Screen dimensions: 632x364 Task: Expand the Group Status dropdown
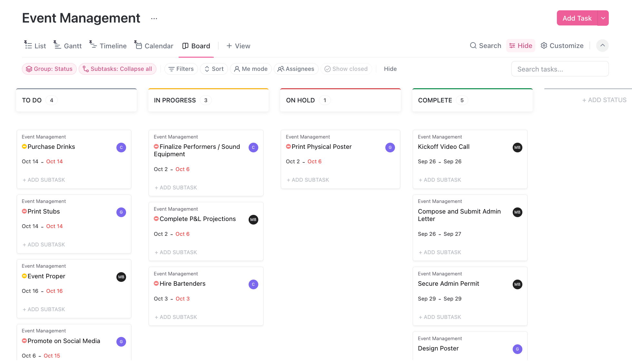[x=49, y=69]
